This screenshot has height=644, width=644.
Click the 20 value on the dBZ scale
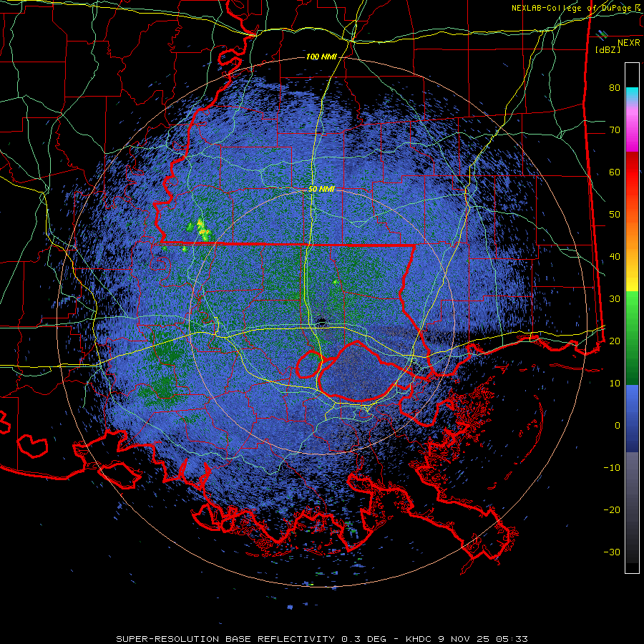(615, 341)
